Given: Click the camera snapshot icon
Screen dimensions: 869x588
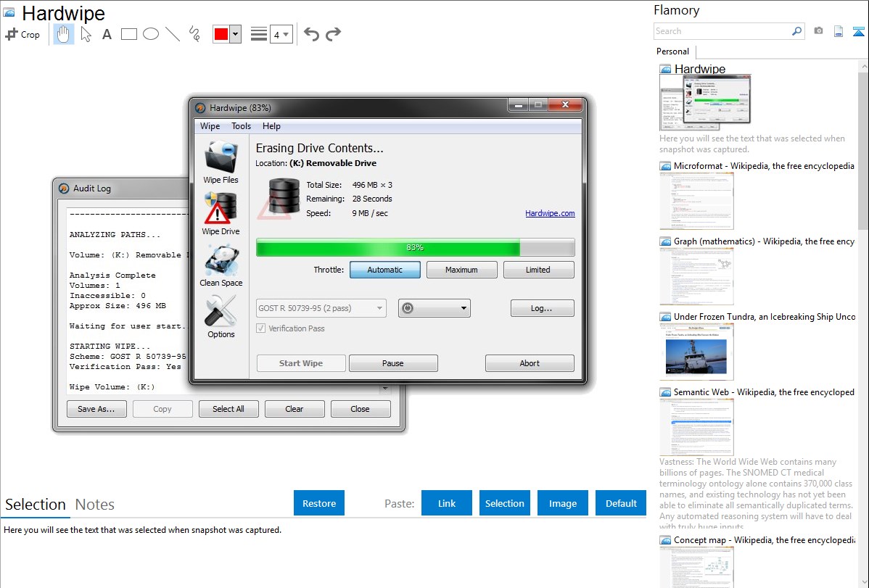Looking at the screenshot, I should click(818, 31).
